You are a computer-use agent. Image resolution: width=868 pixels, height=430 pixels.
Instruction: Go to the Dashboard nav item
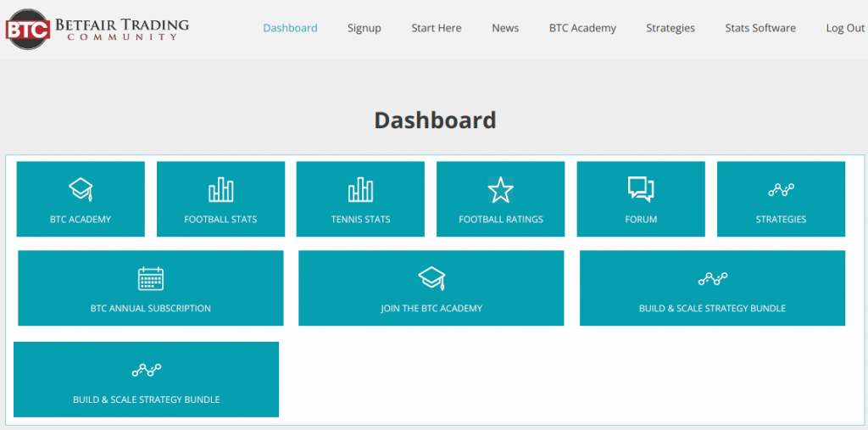pyautogui.click(x=290, y=28)
